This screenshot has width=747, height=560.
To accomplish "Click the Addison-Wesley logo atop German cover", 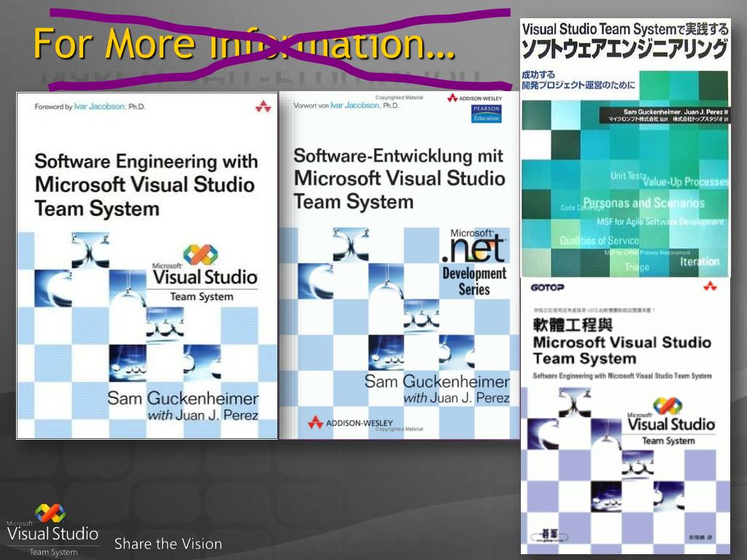I will pos(474,98).
